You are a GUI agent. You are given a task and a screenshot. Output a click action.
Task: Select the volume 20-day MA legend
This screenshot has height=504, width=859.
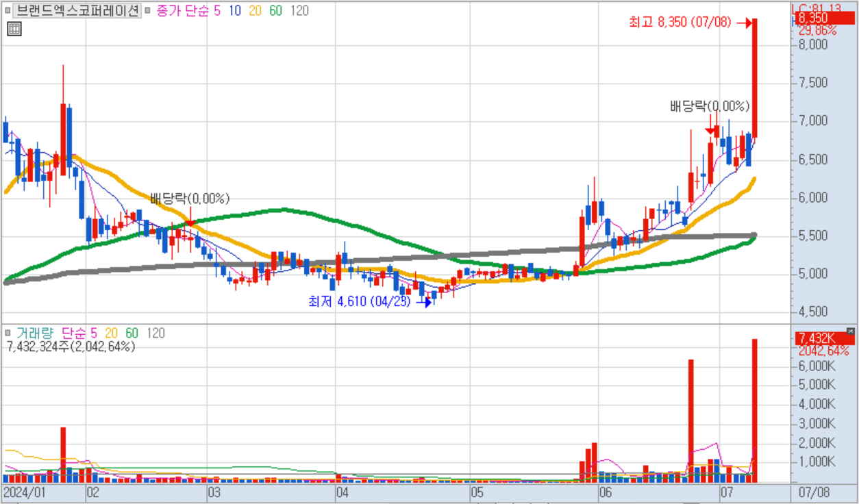pyautogui.click(x=111, y=333)
